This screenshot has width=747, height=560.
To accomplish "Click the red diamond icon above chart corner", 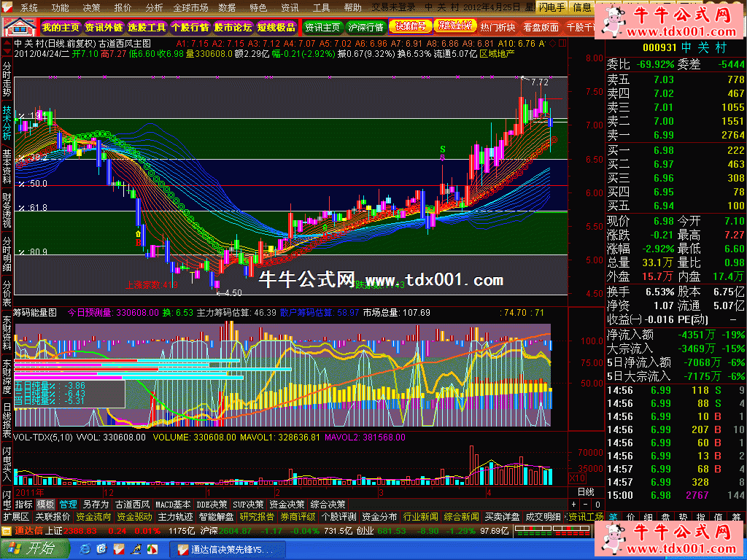I will 553,43.
